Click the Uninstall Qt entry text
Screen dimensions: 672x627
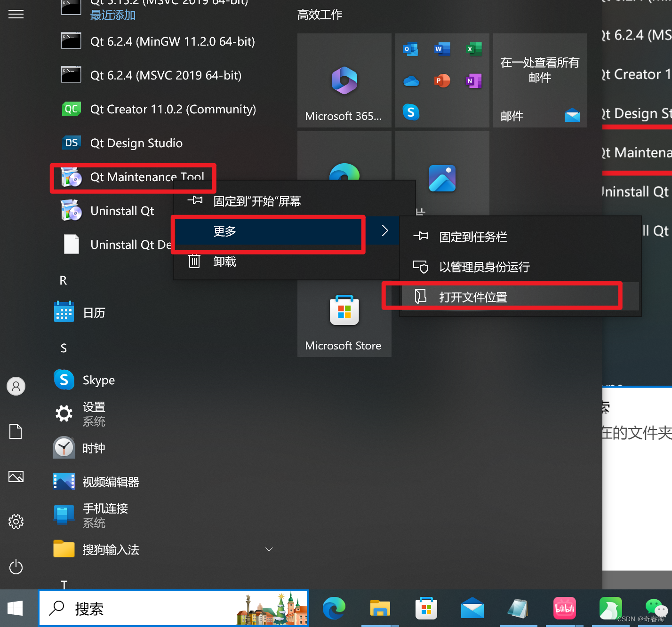click(122, 211)
